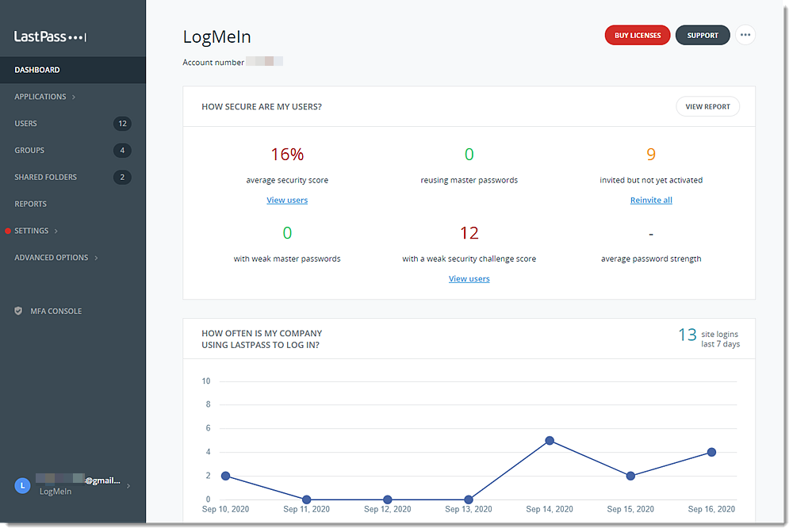
Task: Open the Dashboard section
Action: click(x=73, y=70)
